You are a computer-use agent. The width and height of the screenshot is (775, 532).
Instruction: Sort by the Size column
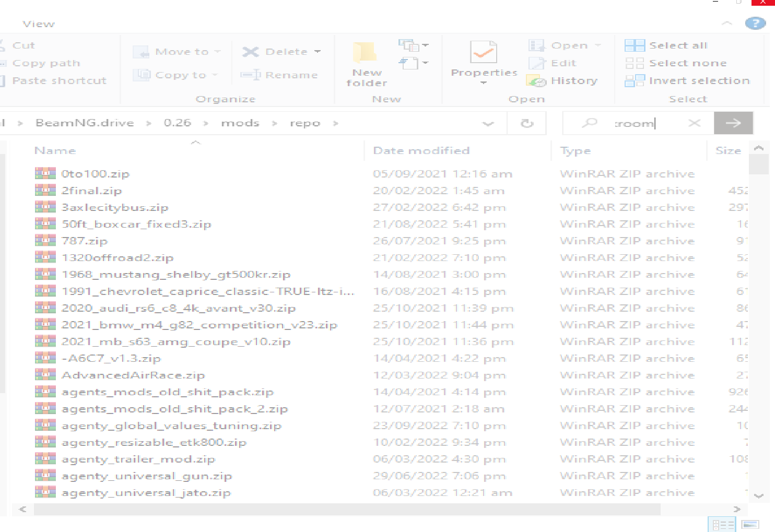728,150
